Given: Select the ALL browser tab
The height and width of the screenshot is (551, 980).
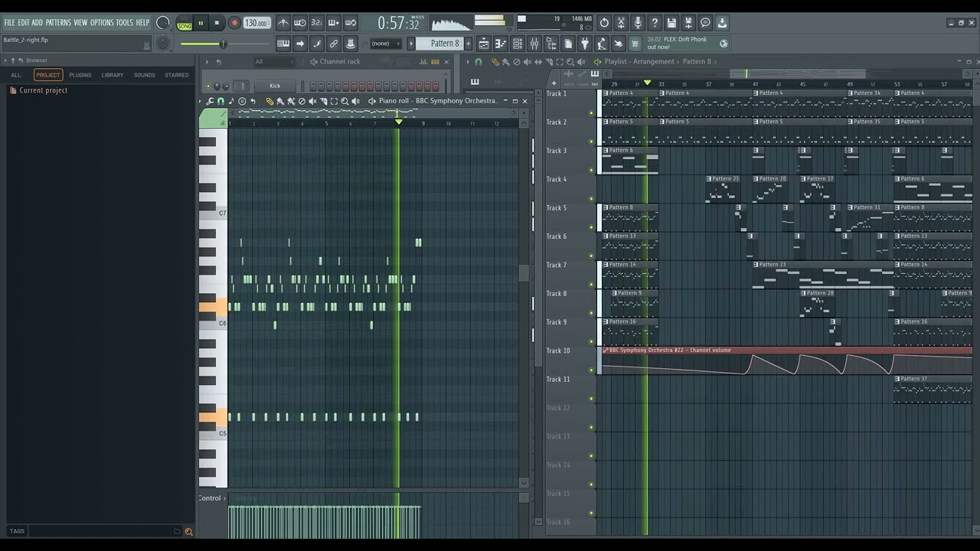Looking at the screenshot, I should point(16,75).
